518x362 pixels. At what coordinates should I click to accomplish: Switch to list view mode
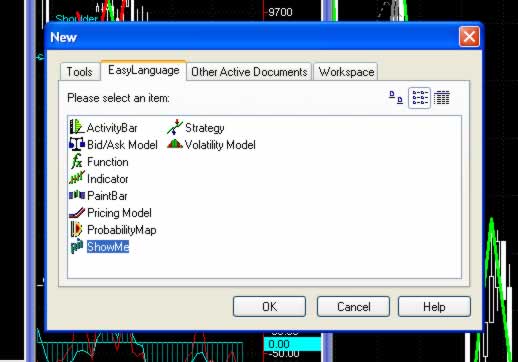click(x=419, y=98)
